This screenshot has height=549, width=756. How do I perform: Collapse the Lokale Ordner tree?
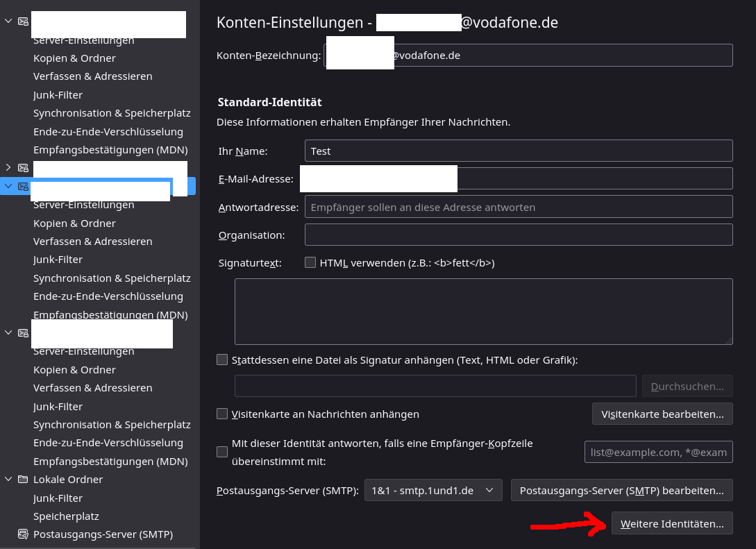8,479
